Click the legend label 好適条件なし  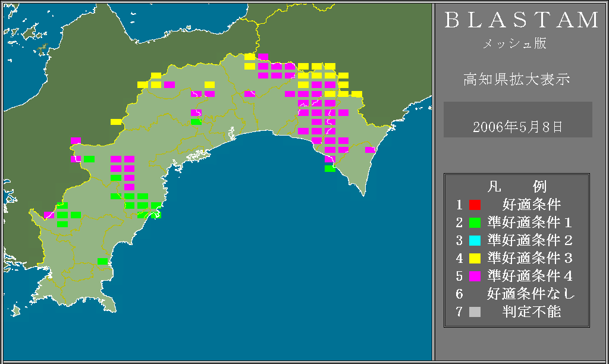pos(530,294)
